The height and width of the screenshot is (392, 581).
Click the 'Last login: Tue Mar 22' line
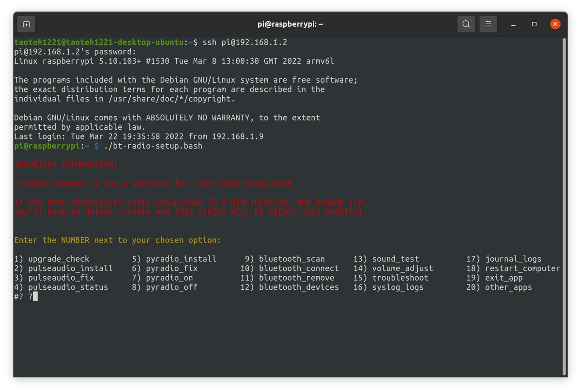[139, 136]
